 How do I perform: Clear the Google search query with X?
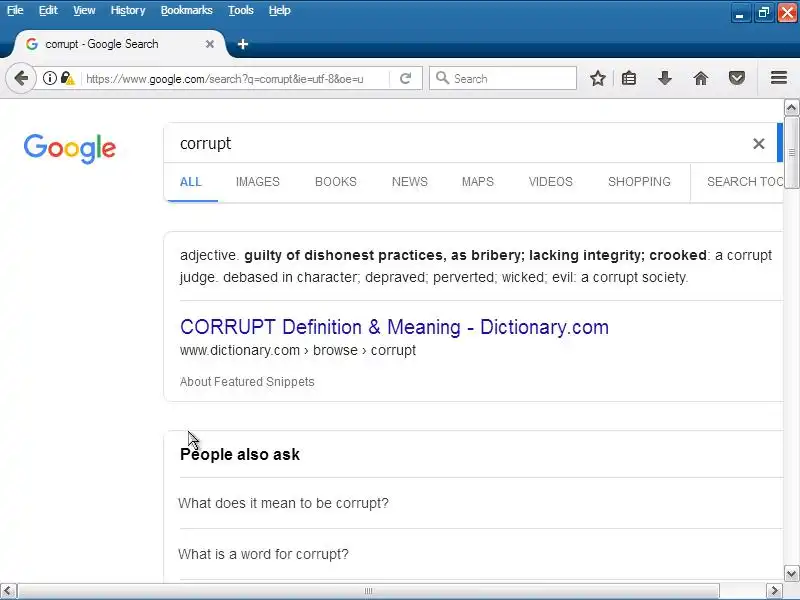759,144
